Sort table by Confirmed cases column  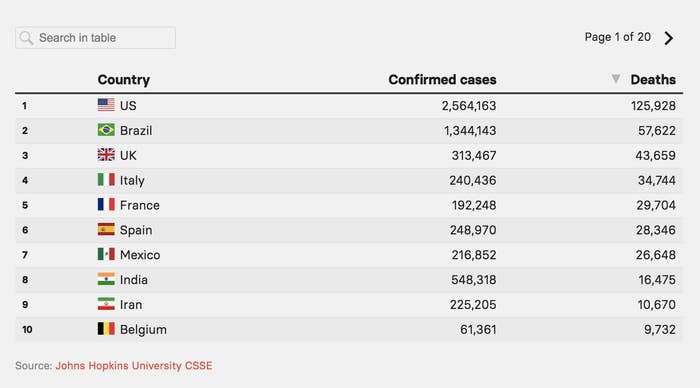pos(442,79)
